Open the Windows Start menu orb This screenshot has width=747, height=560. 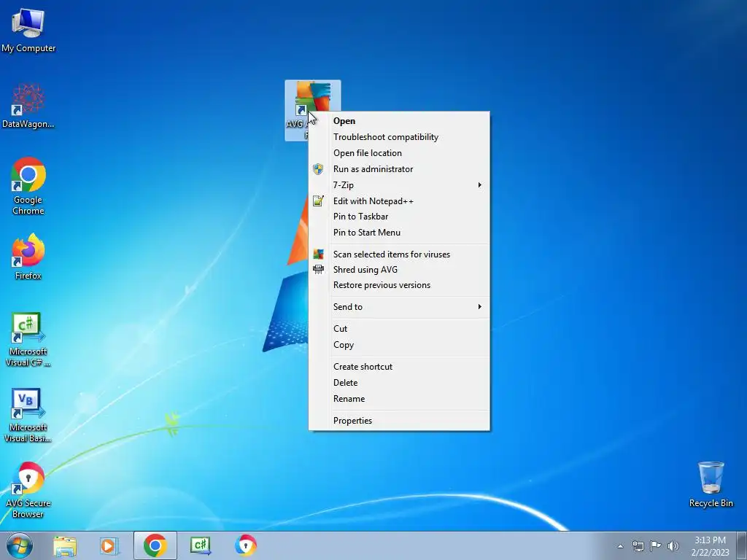(x=19, y=545)
